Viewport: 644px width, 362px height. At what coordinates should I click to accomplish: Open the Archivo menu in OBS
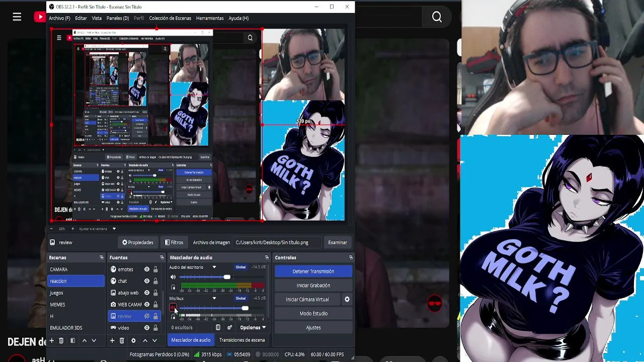pos(59,18)
